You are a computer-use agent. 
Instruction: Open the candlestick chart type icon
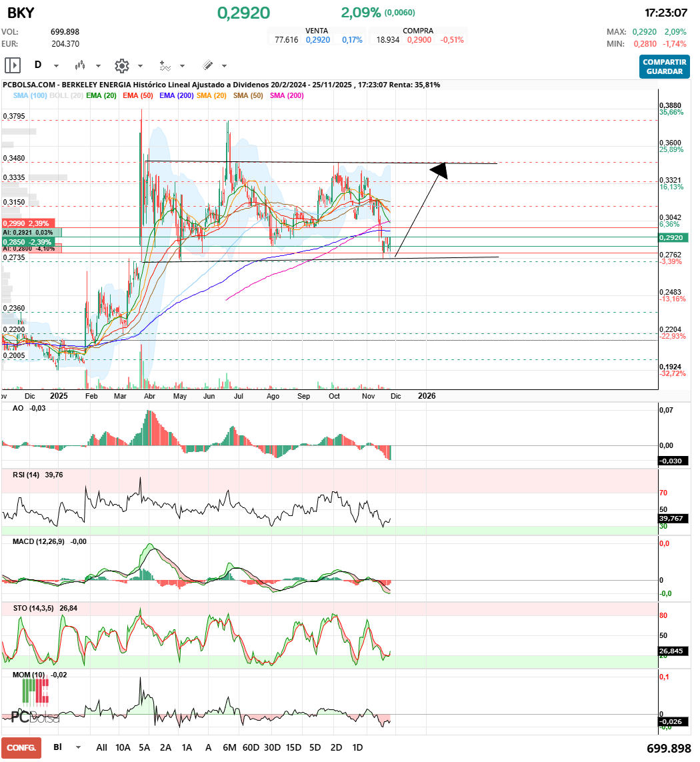point(80,65)
